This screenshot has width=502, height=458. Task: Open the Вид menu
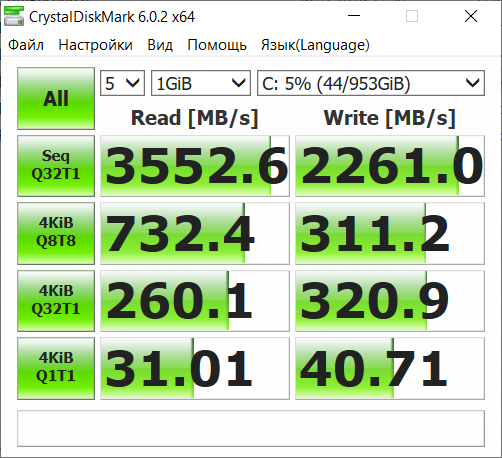point(160,45)
